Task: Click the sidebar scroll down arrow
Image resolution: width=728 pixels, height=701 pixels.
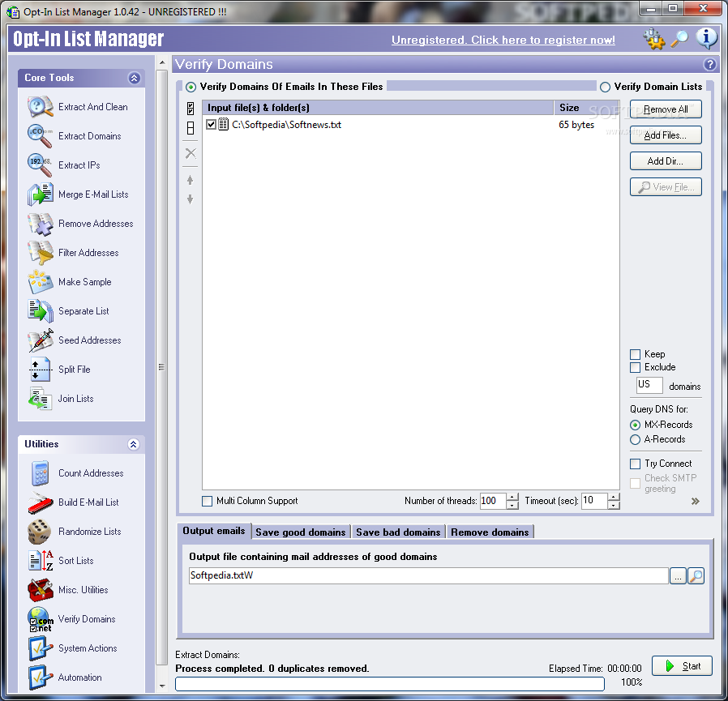Action: click(x=162, y=686)
